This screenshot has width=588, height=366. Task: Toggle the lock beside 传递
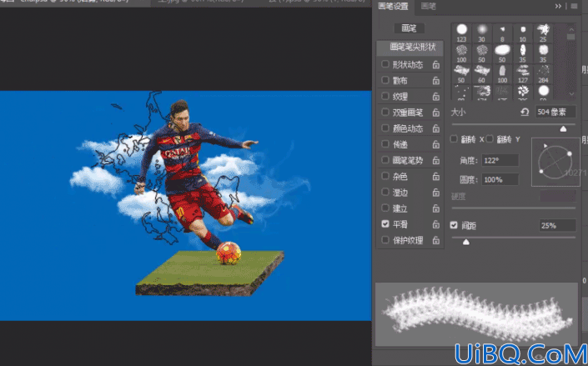click(435, 144)
